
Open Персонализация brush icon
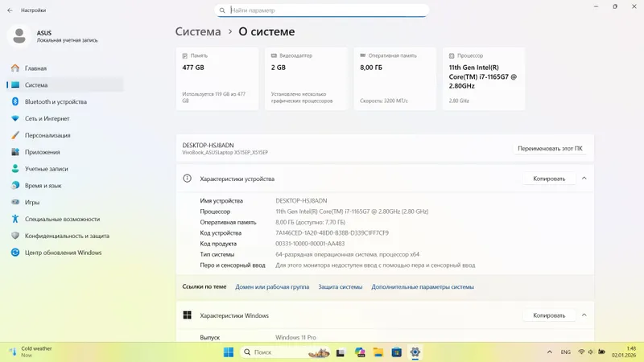15,135
